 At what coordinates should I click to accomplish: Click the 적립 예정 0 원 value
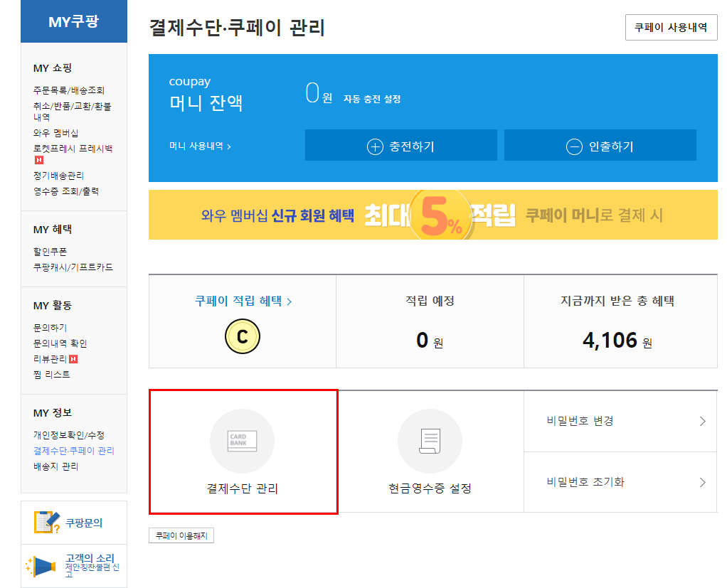coord(430,341)
